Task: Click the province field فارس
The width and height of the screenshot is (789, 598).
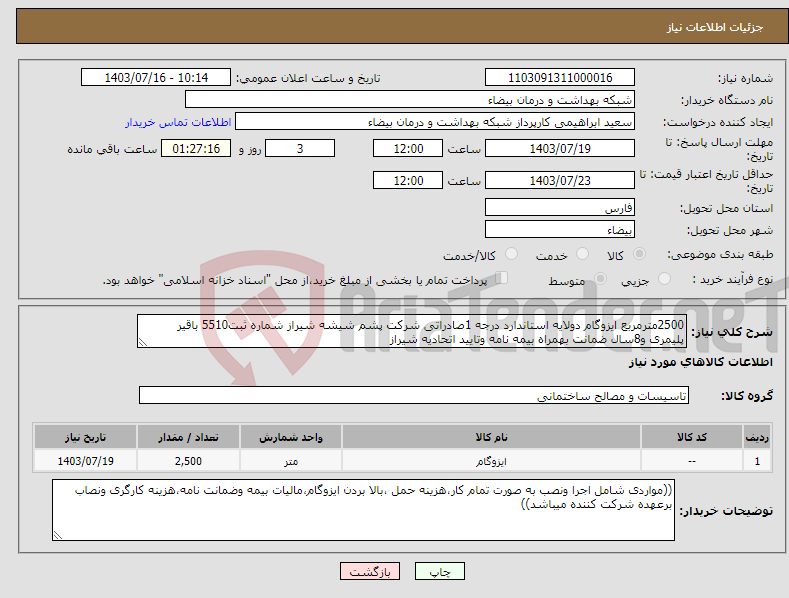Action: tap(560, 207)
